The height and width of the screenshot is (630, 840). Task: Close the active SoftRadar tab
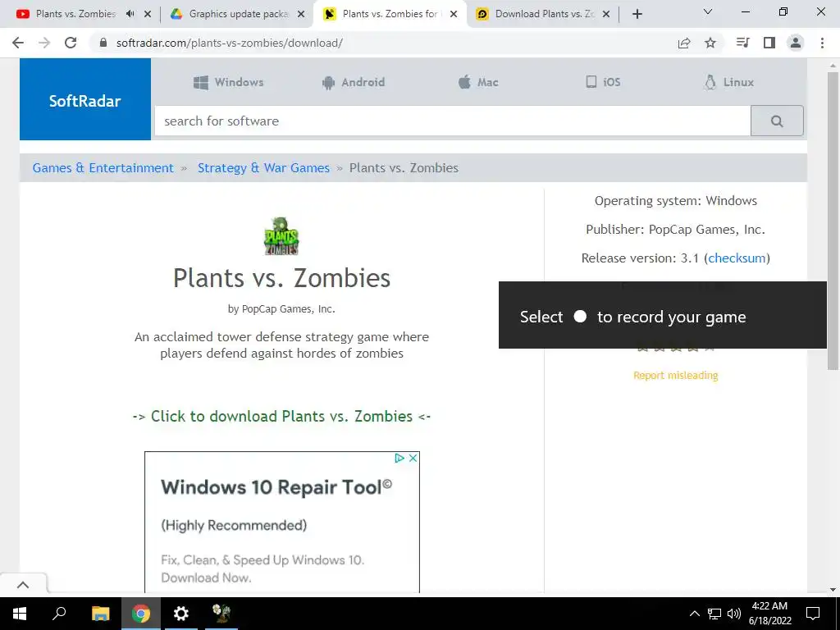click(454, 14)
